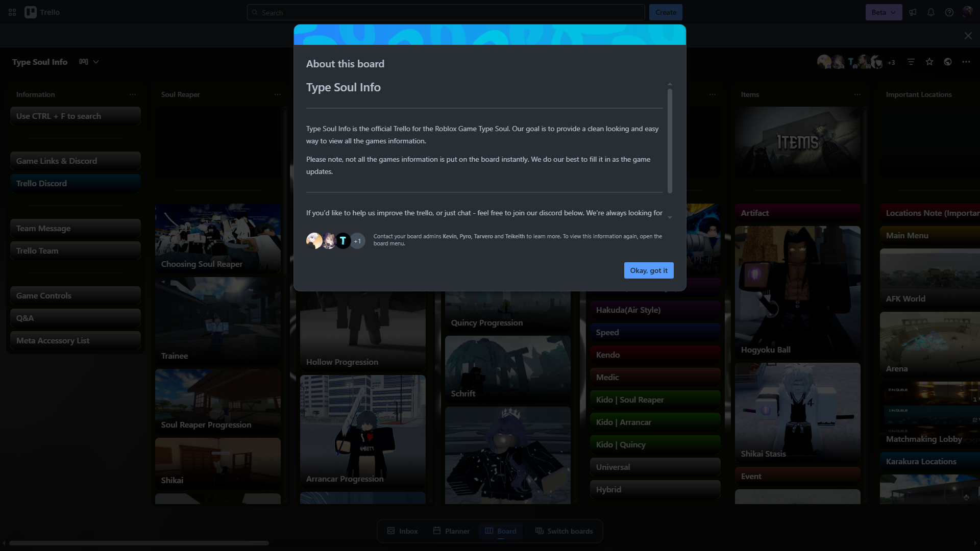
Task: Open the Beta dropdown menu
Action: click(883, 12)
